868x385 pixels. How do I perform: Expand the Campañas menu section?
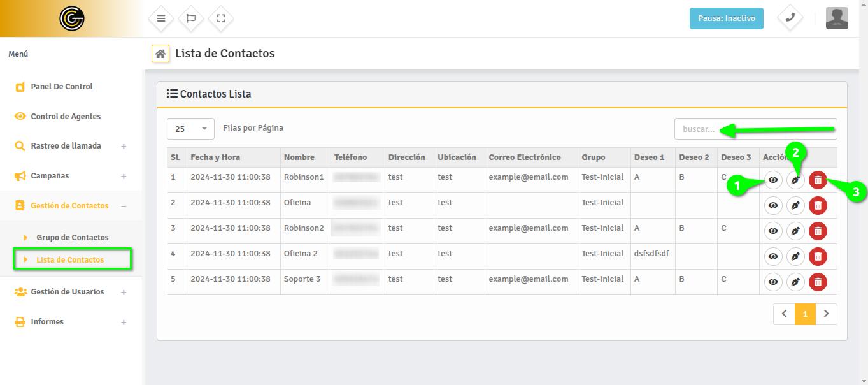pos(70,176)
